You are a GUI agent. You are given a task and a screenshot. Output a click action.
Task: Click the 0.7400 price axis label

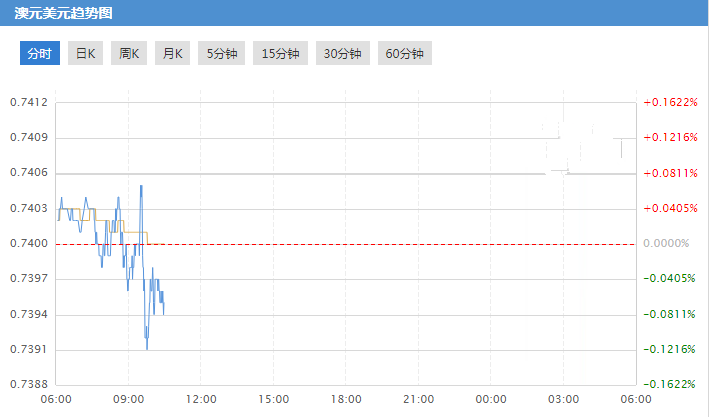pos(28,244)
